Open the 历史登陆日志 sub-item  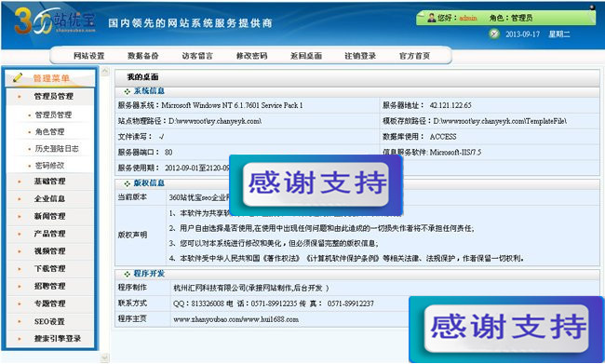click(x=57, y=149)
